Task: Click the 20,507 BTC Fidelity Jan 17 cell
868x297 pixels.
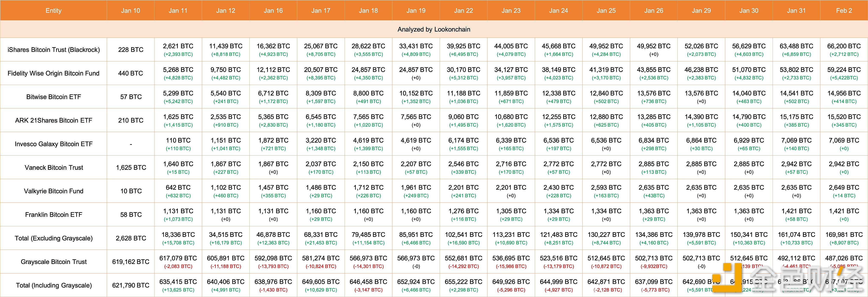Action: point(321,73)
